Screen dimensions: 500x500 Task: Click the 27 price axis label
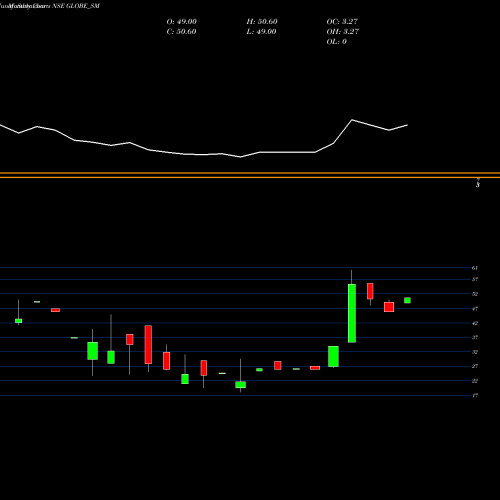pyautogui.click(x=475, y=366)
